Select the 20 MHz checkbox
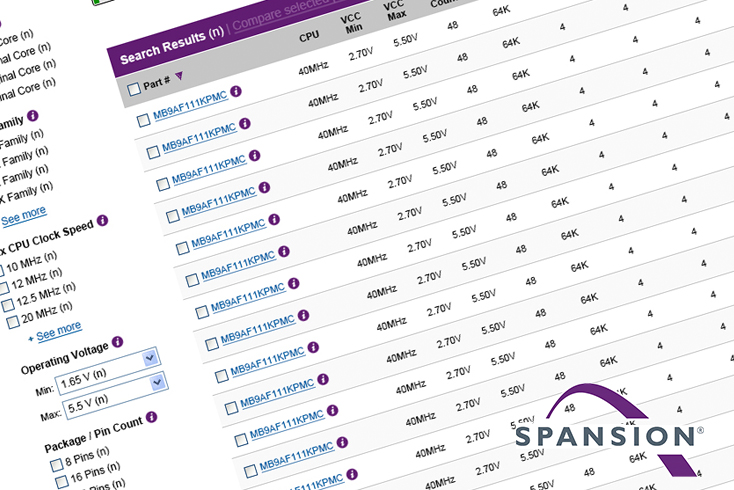 13,322
